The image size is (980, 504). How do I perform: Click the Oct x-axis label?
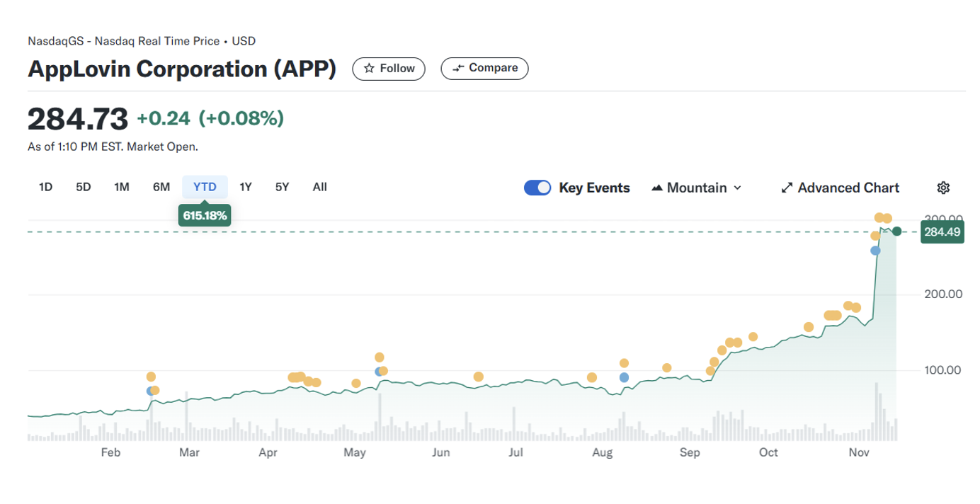pos(768,452)
